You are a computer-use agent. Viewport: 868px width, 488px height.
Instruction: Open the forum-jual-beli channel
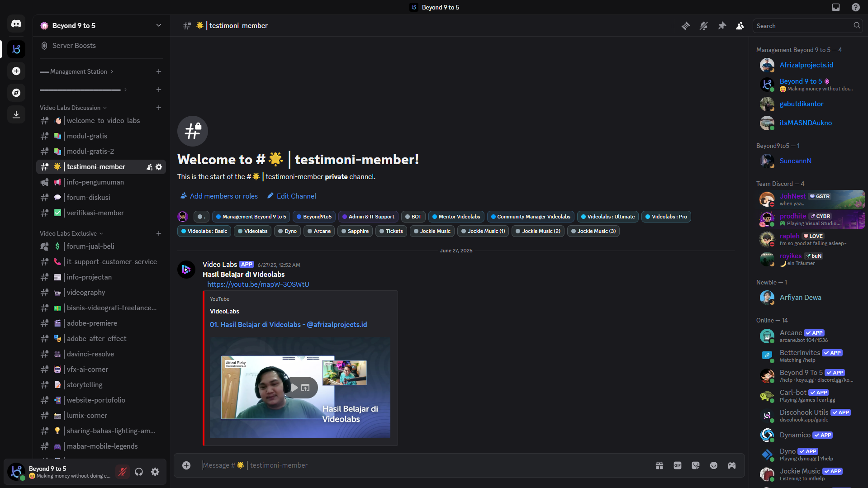(x=101, y=246)
